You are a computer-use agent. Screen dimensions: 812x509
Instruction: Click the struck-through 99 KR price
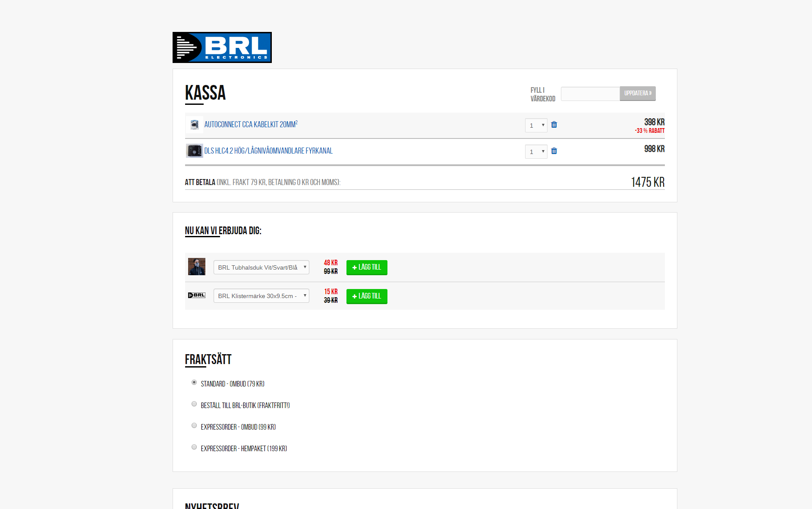331,271
